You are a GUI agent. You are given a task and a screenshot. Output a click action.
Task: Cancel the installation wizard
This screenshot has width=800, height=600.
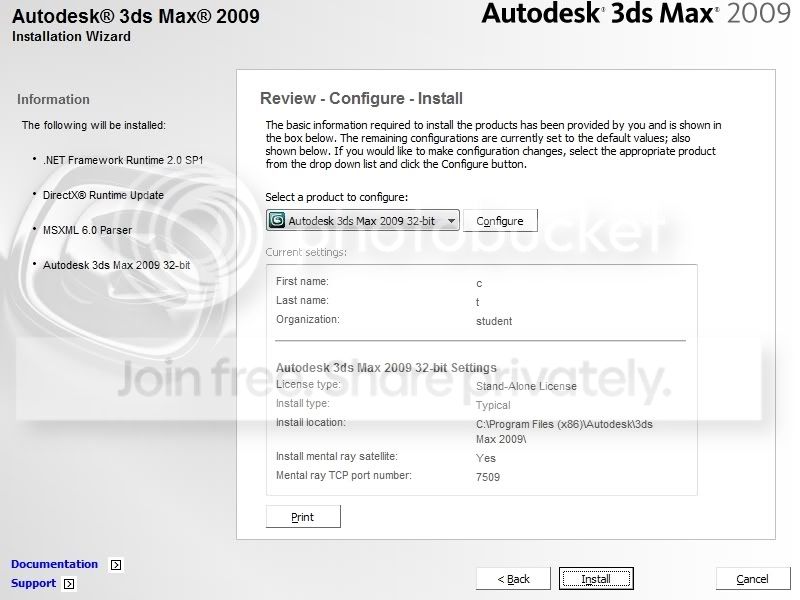[753, 579]
